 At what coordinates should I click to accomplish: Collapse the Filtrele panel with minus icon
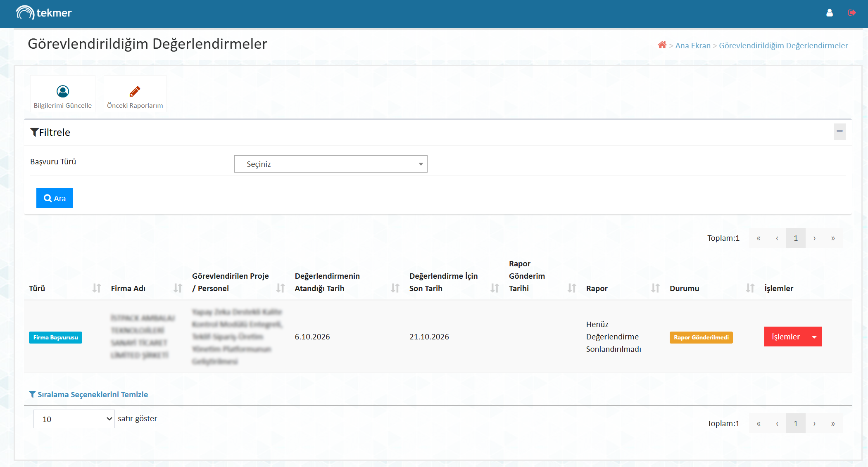(839, 131)
